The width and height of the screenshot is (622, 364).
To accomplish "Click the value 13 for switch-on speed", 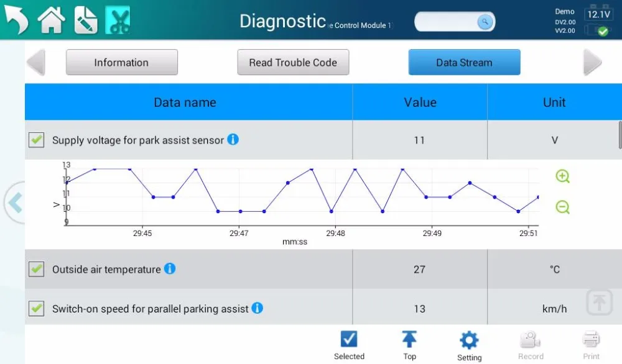I will pyautogui.click(x=419, y=309).
